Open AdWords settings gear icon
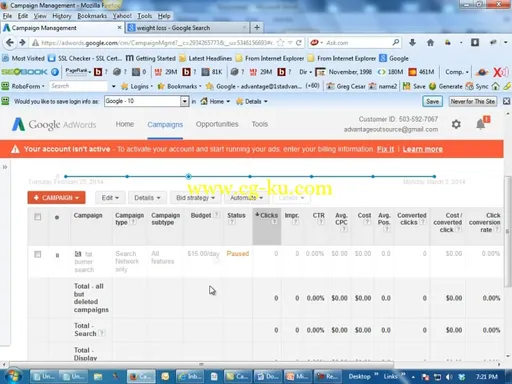This screenshot has height=384, width=512. (x=456, y=124)
